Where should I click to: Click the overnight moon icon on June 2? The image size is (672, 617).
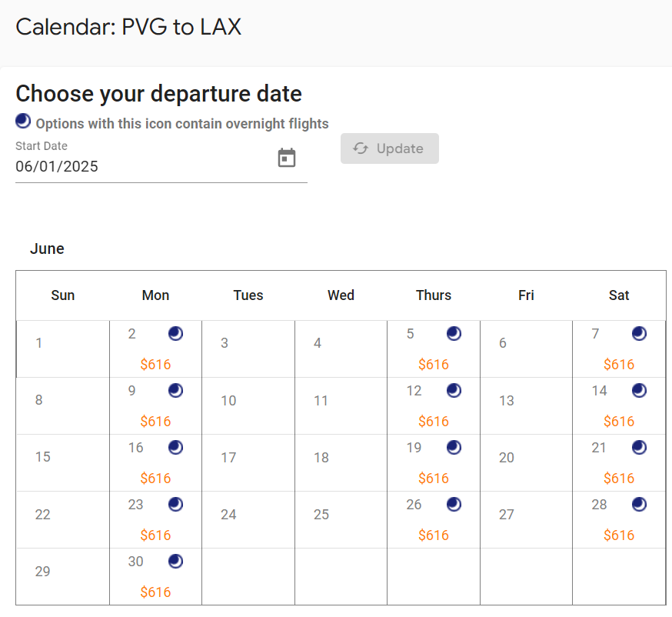pyautogui.click(x=175, y=334)
